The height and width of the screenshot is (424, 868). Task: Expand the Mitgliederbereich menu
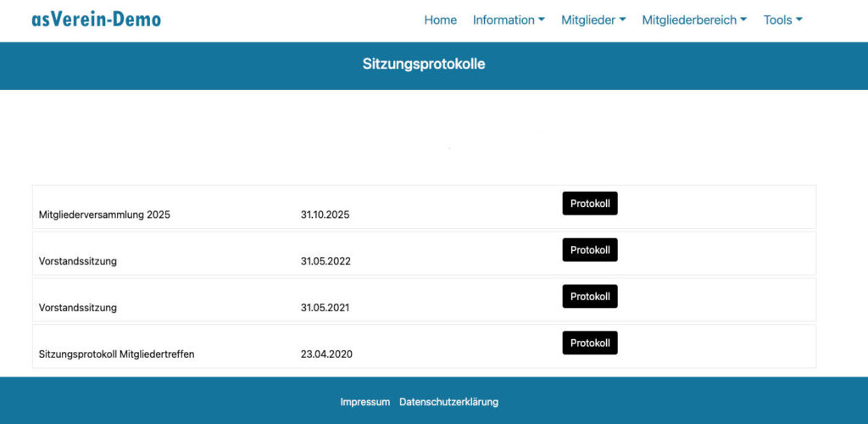pos(694,20)
